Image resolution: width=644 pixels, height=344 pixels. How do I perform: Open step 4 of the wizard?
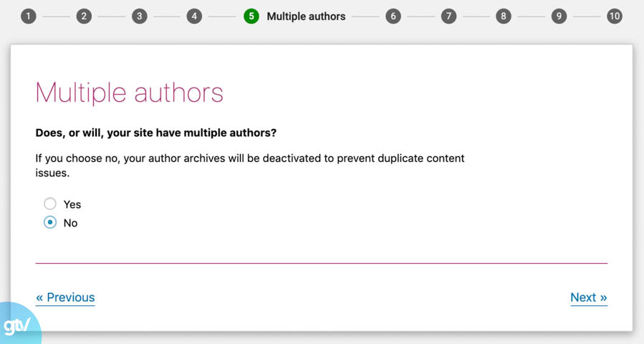tap(194, 16)
